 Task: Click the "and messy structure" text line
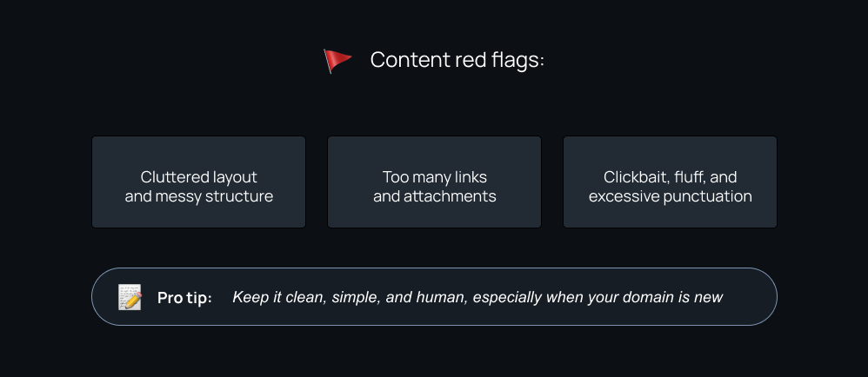[x=198, y=196]
